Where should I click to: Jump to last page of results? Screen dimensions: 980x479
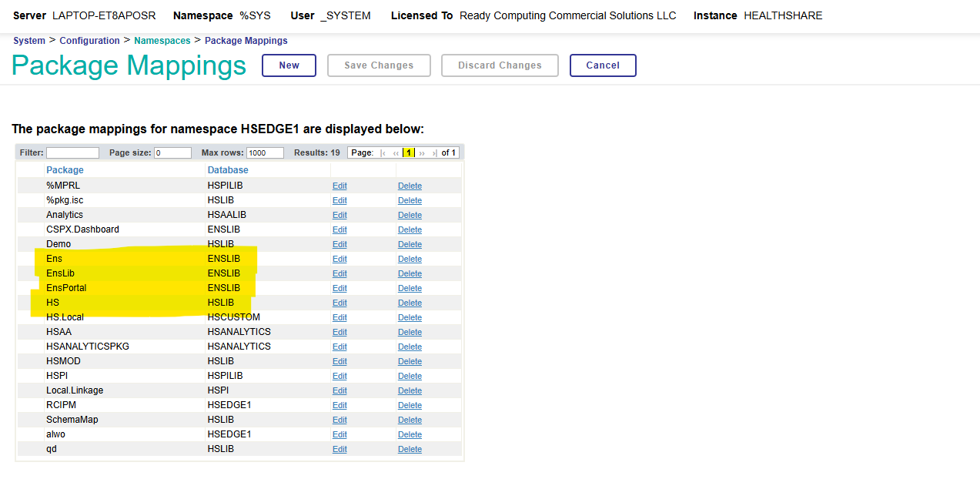tap(434, 153)
